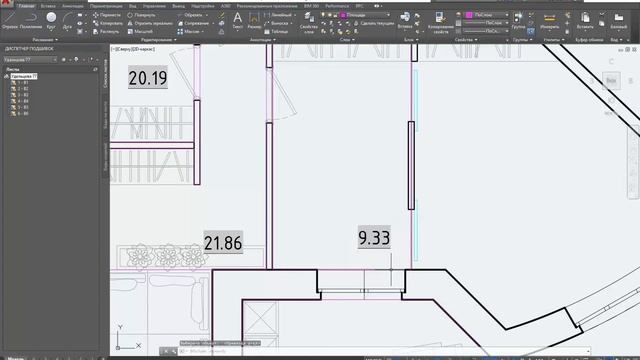
Task: Expand the Аннотации panel
Action: (x=262, y=40)
